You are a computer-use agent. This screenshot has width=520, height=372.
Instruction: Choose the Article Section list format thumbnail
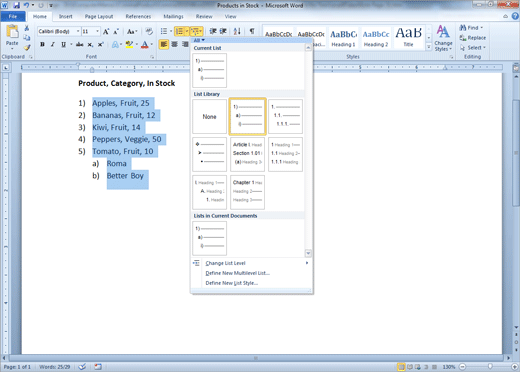(247, 154)
